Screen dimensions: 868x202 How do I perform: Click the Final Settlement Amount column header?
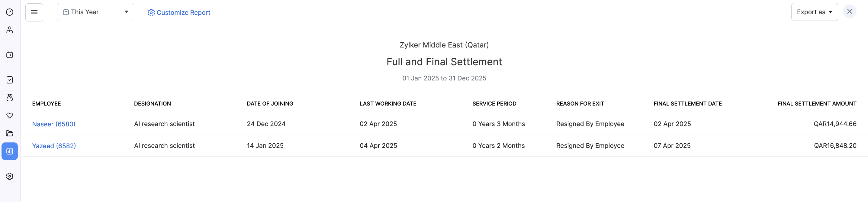[817, 104]
